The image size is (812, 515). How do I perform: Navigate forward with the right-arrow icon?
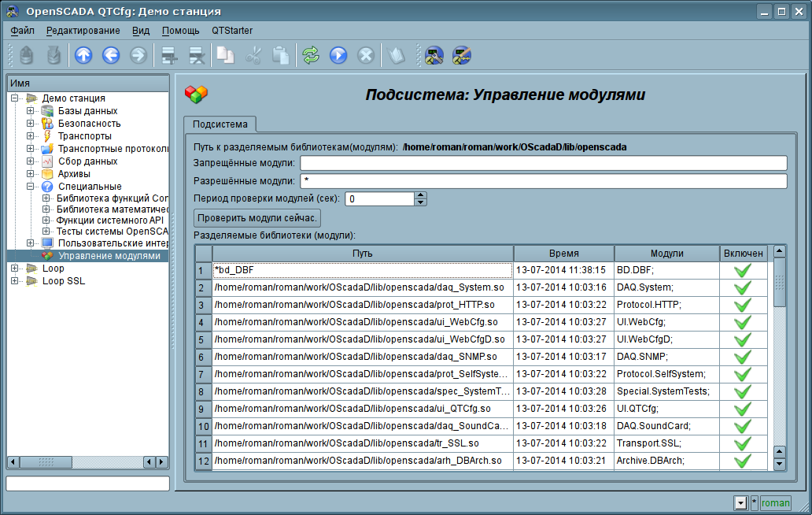coord(138,55)
